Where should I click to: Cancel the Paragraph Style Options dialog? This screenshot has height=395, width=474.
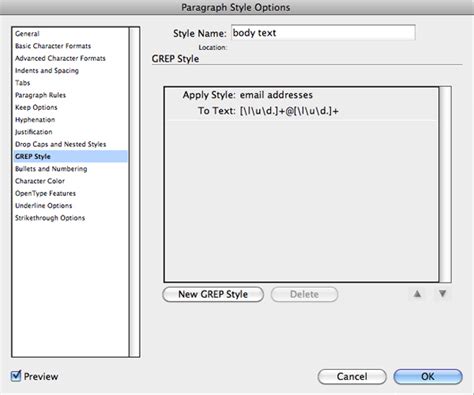352,377
